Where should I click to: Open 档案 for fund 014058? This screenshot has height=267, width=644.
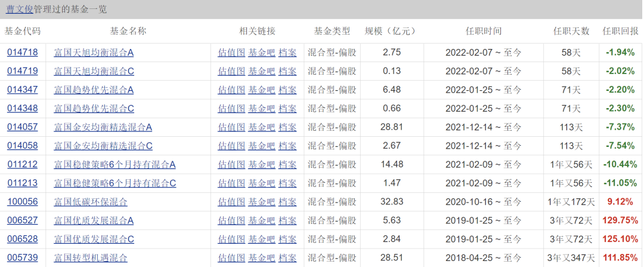287,146
